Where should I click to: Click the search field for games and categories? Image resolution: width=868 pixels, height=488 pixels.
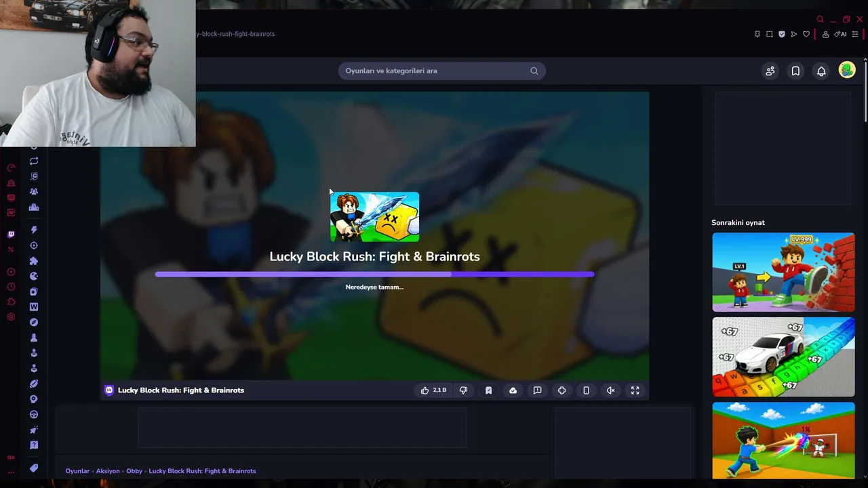[442, 70]
